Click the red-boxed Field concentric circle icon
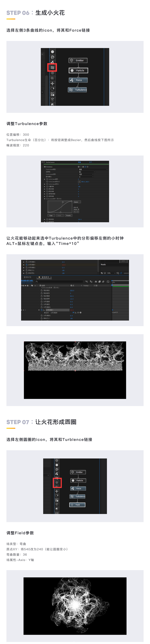 click(x=57, y=482)
